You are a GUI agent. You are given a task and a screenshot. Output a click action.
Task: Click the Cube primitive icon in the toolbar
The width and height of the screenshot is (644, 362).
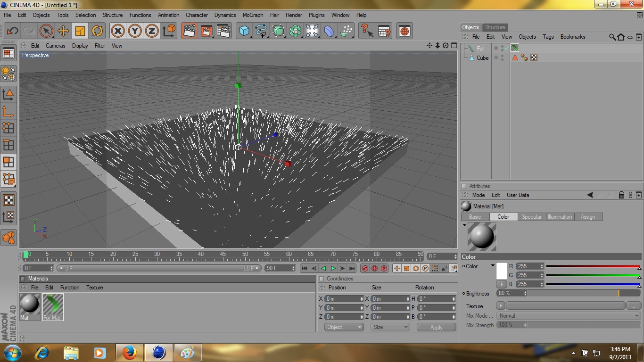pos(244,31)
